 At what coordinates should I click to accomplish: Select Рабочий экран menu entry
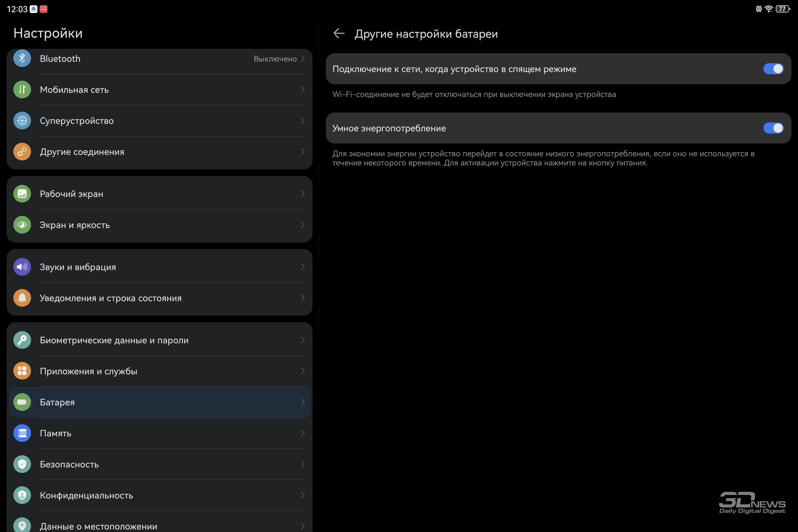click(160, 194)
